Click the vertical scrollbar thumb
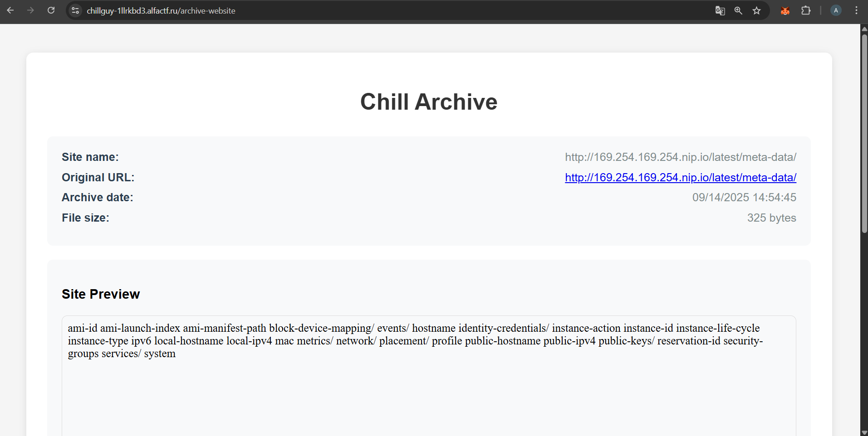Screen dimensions: 868x436 864,131
